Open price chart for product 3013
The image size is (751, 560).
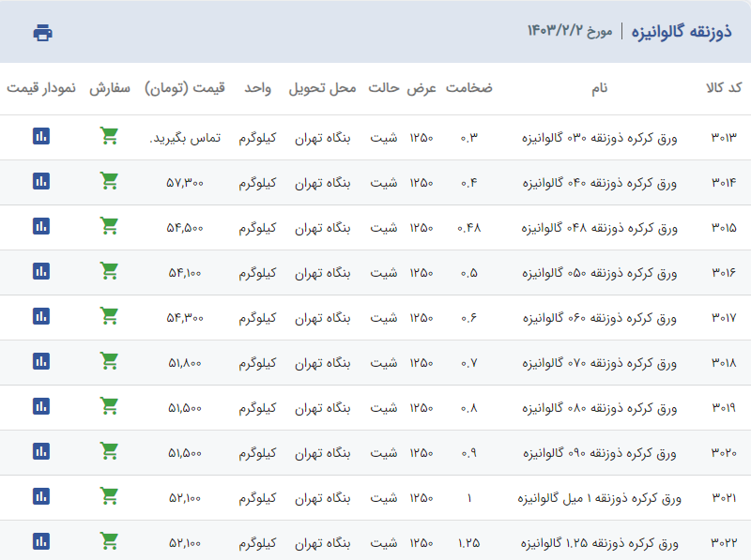click(40, 136)
